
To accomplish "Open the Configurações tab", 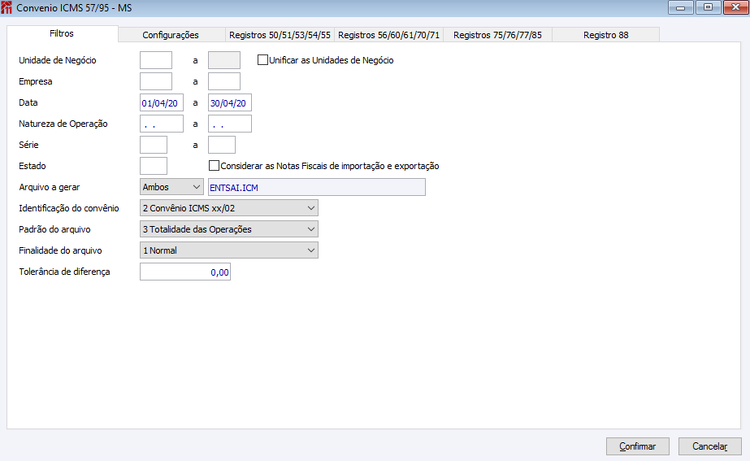I will (171, 35).
